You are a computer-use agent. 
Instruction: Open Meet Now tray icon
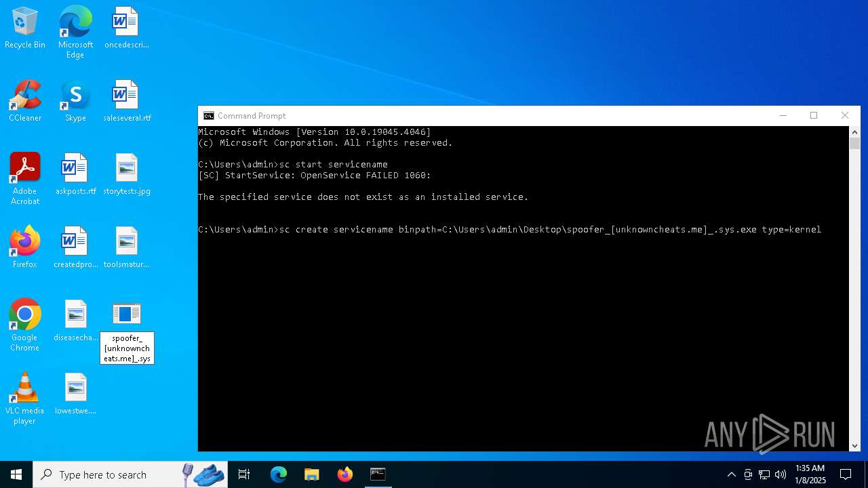click(x=748, y=474)
